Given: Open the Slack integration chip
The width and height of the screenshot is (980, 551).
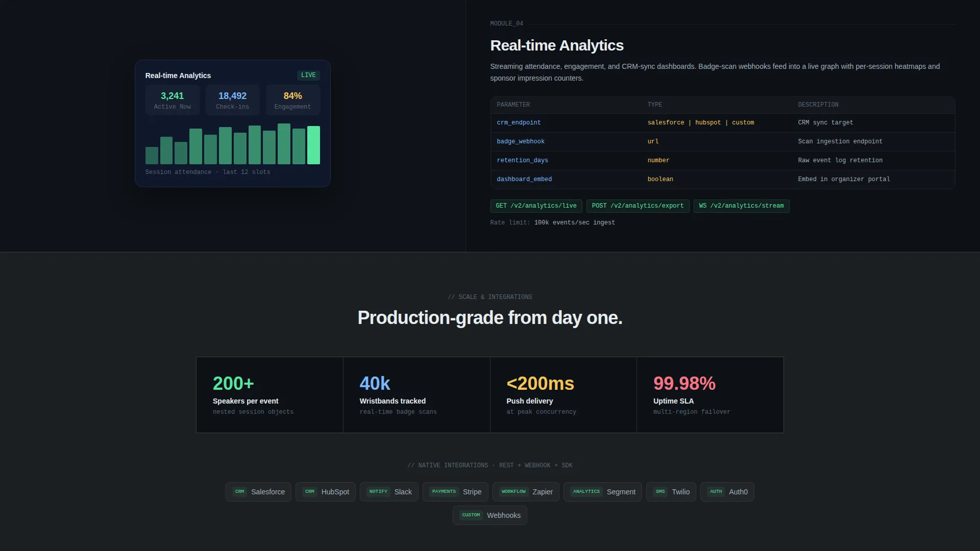Looking at the screenshot, I should click(389, 492).
